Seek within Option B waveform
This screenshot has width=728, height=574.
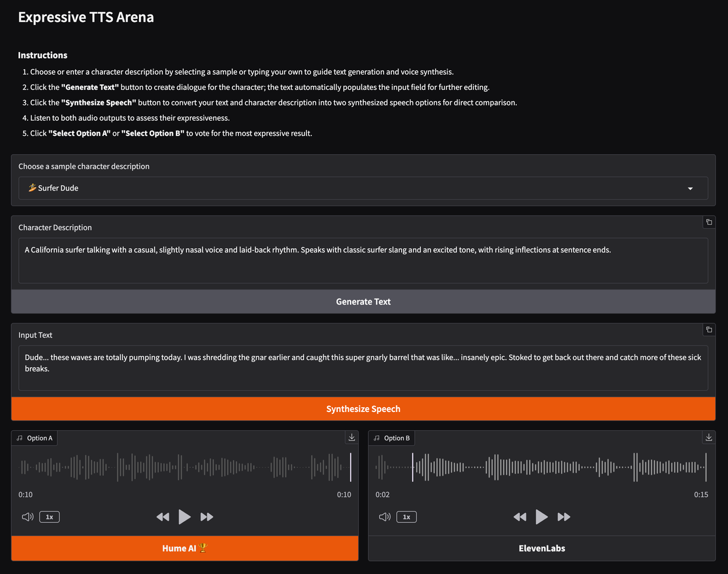point(542,467)
